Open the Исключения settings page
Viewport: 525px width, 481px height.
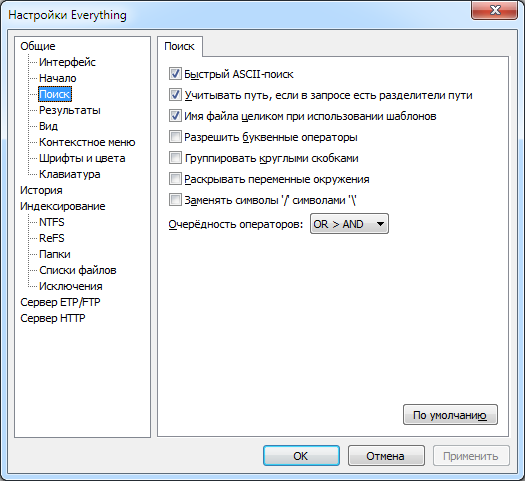(x=71, y=286)
